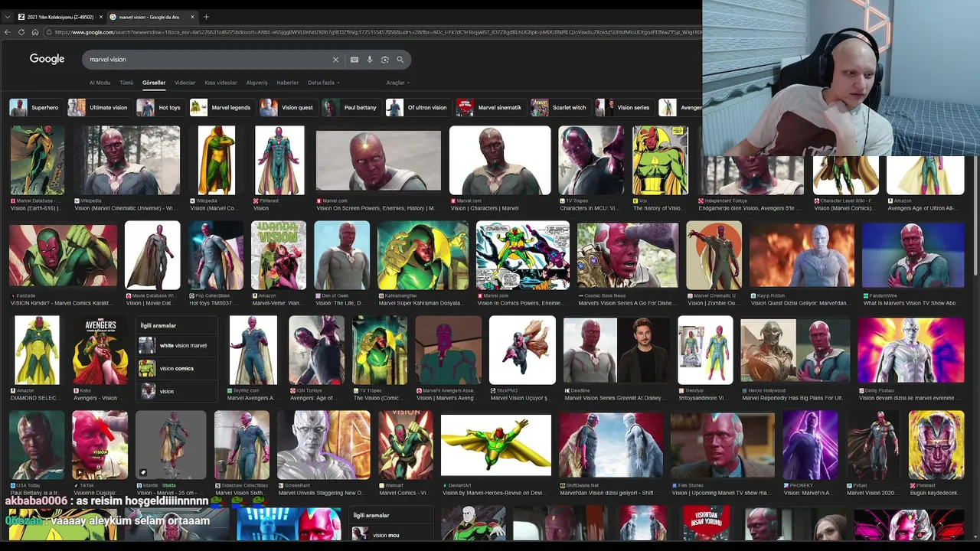Go back using the browser back arrow
Viewport: 980px width, 551px height.
tap(8, 32)
